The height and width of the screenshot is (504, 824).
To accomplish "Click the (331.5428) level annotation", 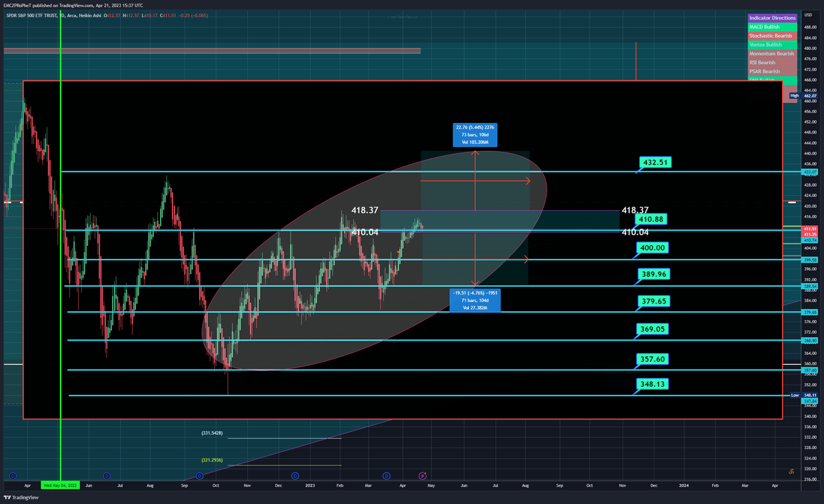I will 212,433.
